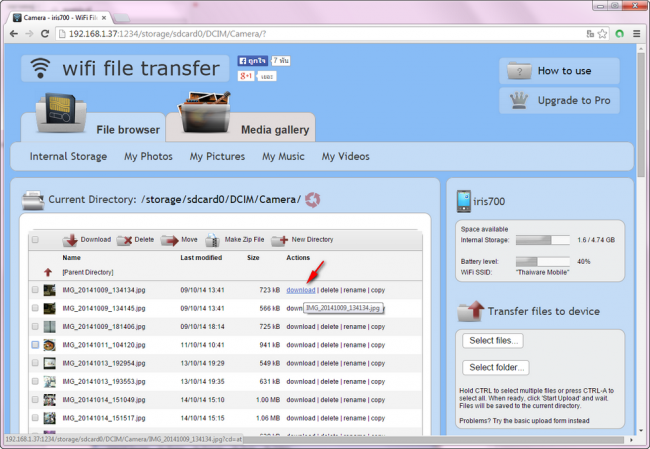Check the box for IMG_20141014_151517.jpg
The width and height of the screenshot is (650, 449).
coord(35,417)
